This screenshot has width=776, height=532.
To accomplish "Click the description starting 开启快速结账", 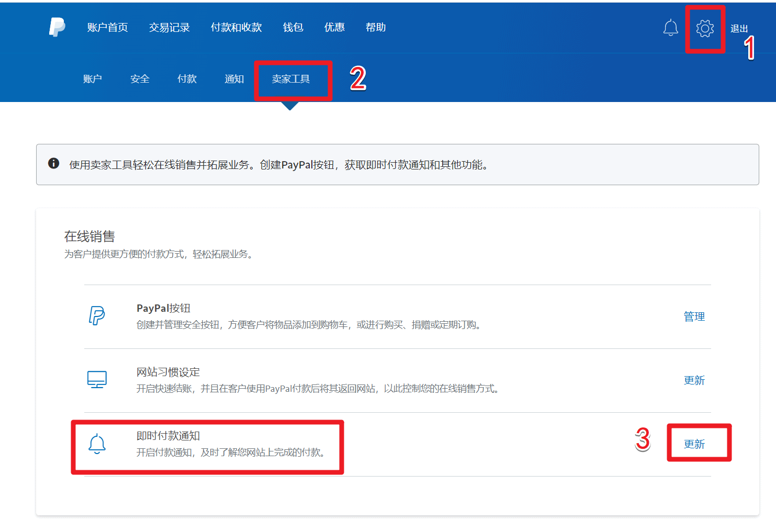I will [319, 389].
